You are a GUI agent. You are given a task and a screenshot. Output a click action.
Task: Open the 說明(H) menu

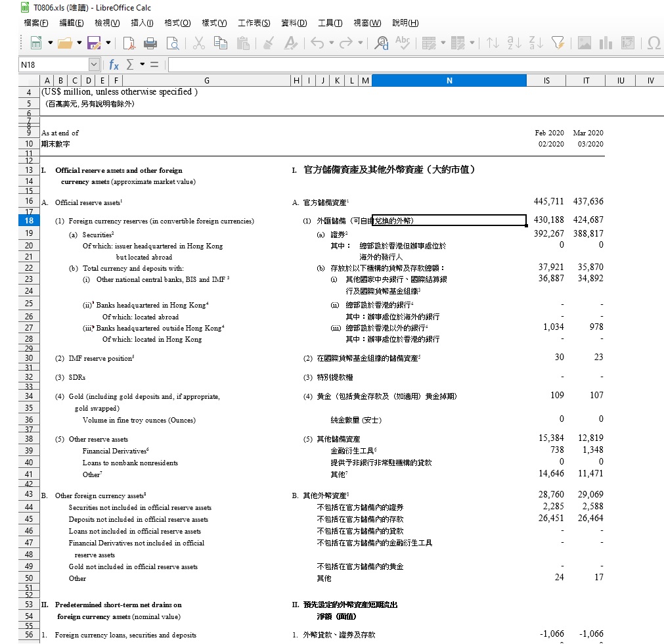406,23
